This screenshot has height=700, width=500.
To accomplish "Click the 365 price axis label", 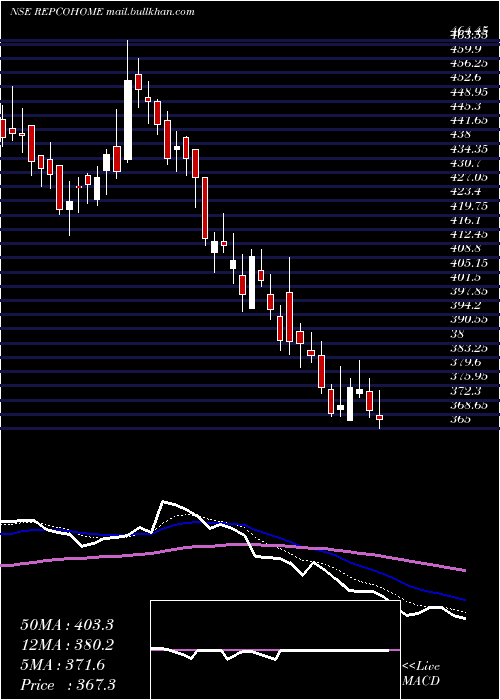I will click(x=460, y=420).
